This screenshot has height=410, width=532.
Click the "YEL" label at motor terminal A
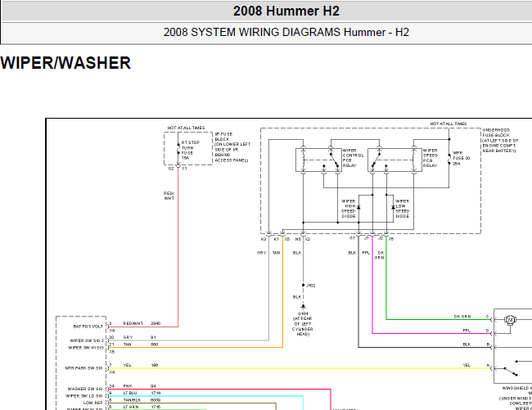[467, 365]
